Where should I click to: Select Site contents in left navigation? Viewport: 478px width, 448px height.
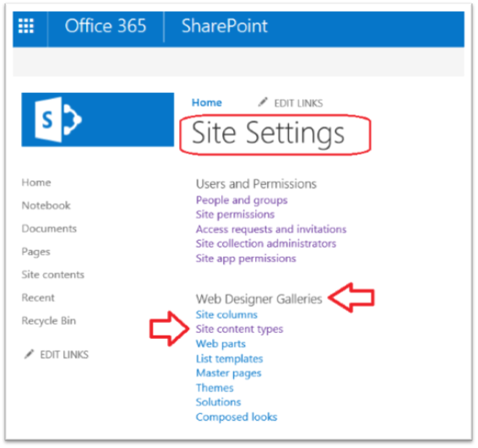[x=52, y=275]
